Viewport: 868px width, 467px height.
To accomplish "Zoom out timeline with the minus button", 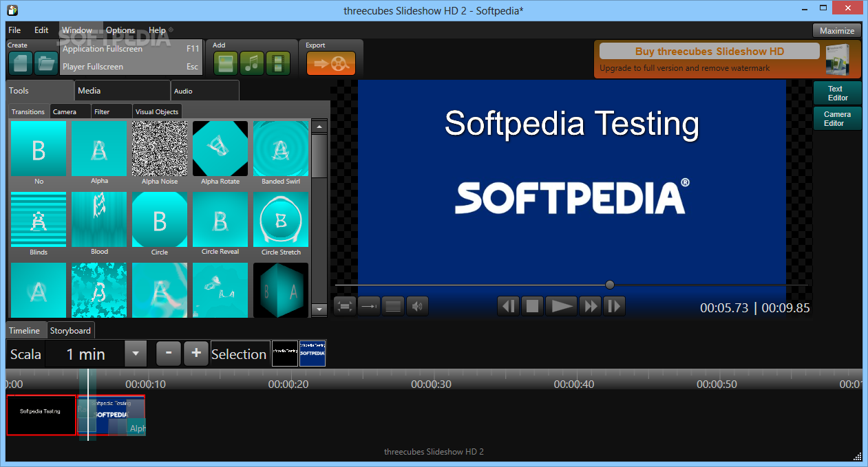I will (169, 354).
